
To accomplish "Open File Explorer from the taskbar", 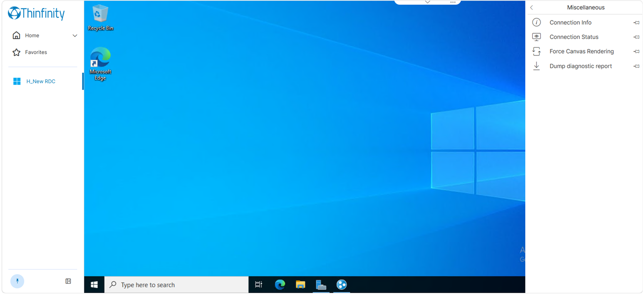I will tap(301, 285).
